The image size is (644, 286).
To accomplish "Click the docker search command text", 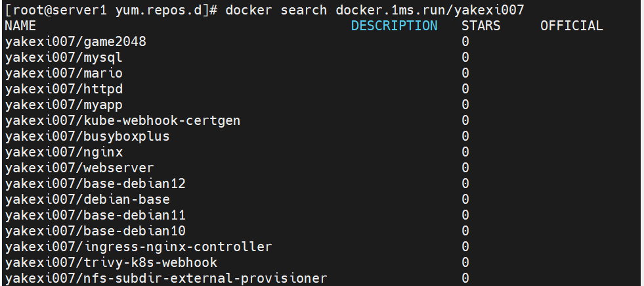I will pos(375,11).
